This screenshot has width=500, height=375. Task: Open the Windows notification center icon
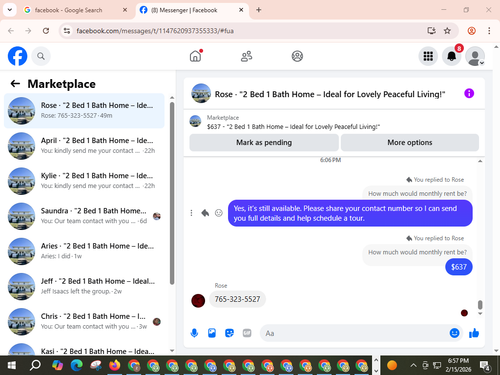(485, 366)
